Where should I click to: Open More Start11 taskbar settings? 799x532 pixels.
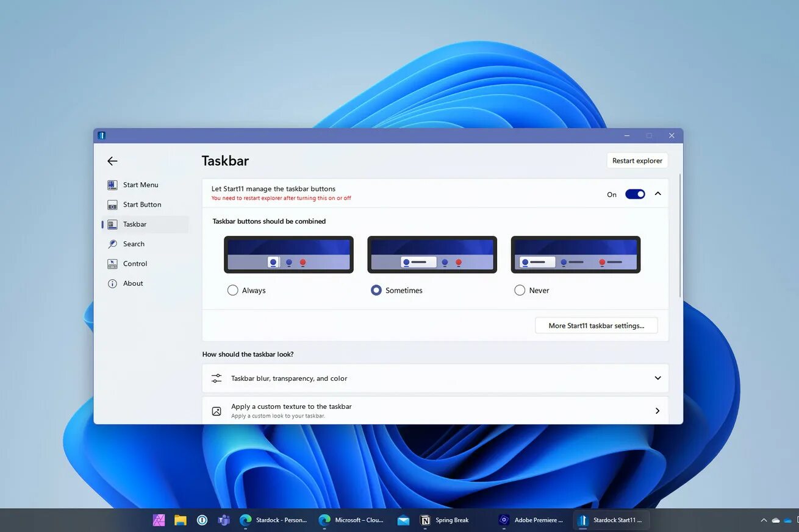(x=596, y=325)
